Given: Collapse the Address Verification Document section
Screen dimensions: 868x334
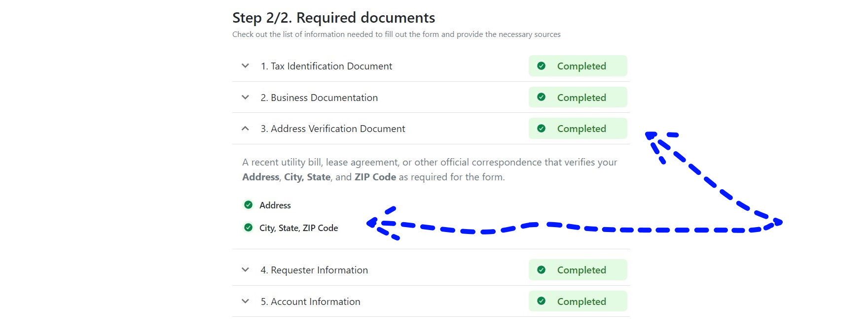Looking at the screenshot, I should pyautogui.click(x=245, y=129).
